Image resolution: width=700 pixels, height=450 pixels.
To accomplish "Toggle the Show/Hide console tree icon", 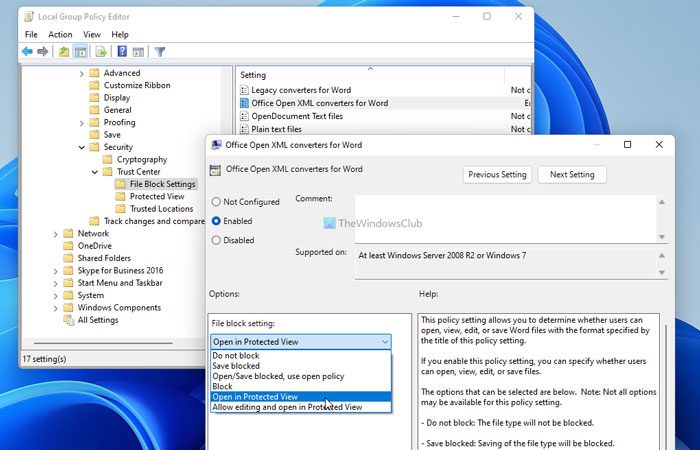I will coord(82,51).
